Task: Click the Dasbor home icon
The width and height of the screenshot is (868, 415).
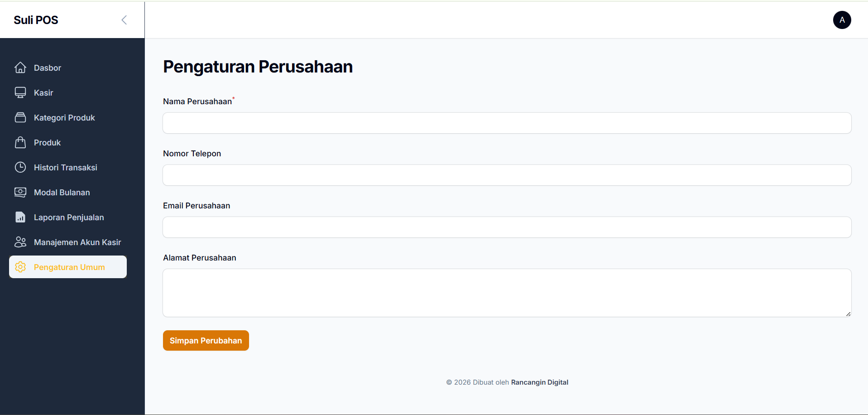Action: coord(20,68)
